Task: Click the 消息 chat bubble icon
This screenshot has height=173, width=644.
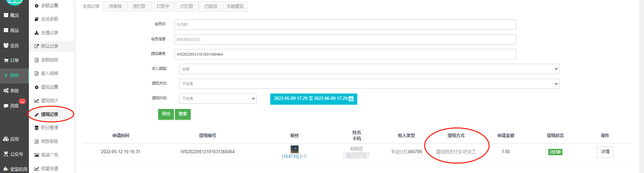Action: (6, 106)
